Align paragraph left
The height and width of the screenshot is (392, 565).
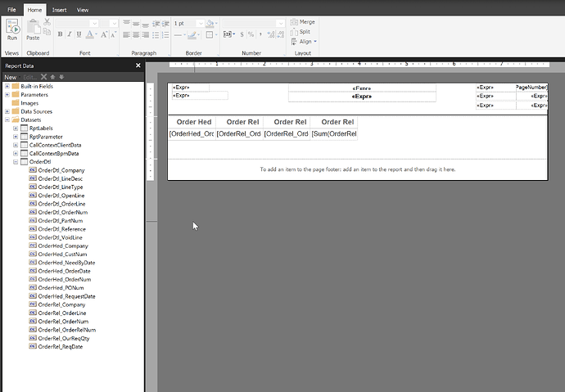[126, 35]
